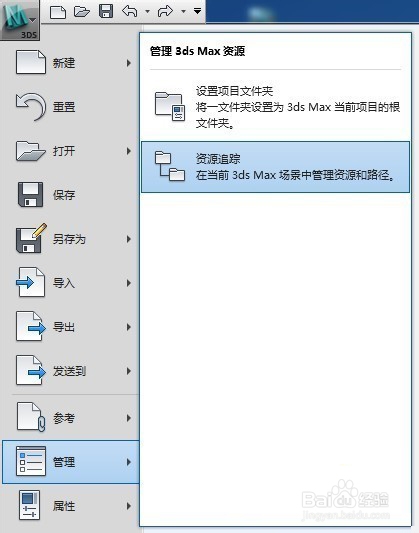Click the 导入 (Import) icon

click(x=31, y=282)
